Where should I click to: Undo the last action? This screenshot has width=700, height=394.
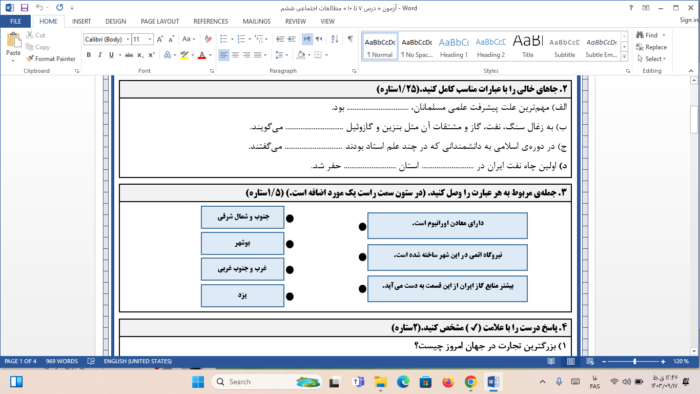[39, 8]
